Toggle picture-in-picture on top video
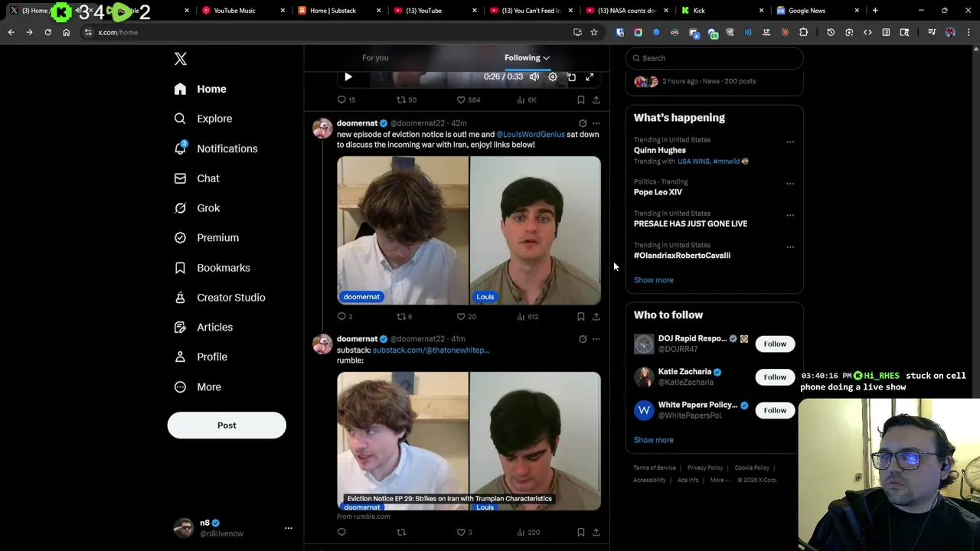Viewport: 980px width, 551px height. tap(571, 77)
